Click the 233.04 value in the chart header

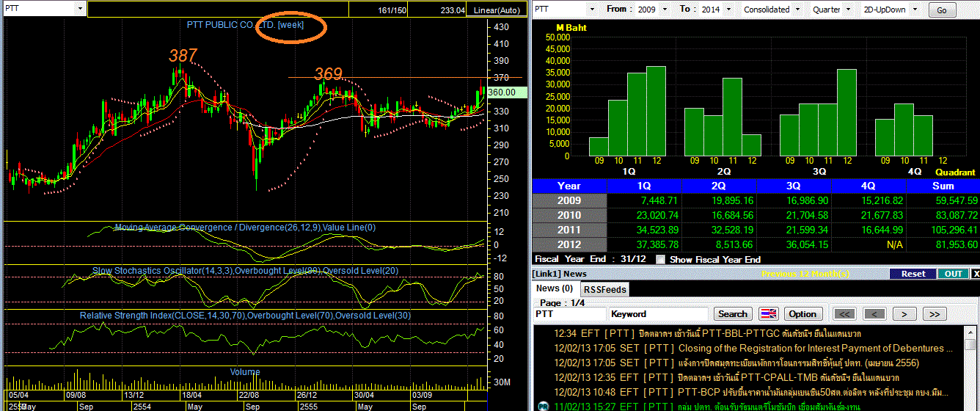point(452,10)
